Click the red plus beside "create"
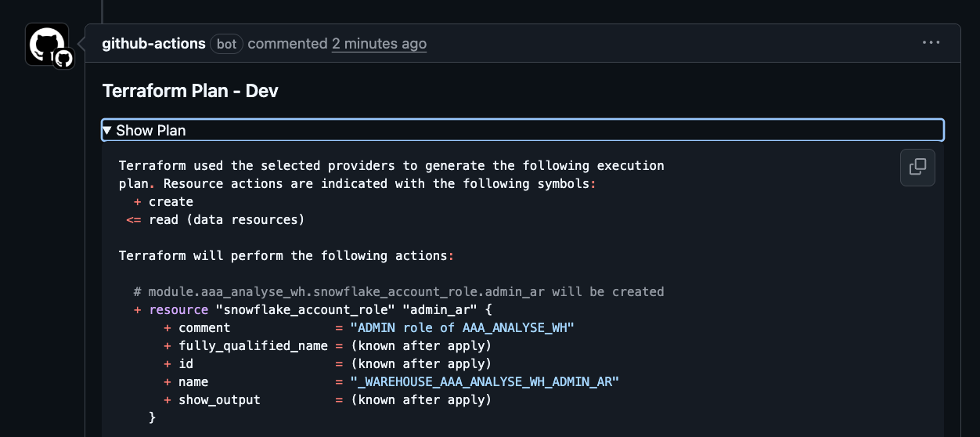The width and height of the screenshot is (980, 437). click(138, 202)
